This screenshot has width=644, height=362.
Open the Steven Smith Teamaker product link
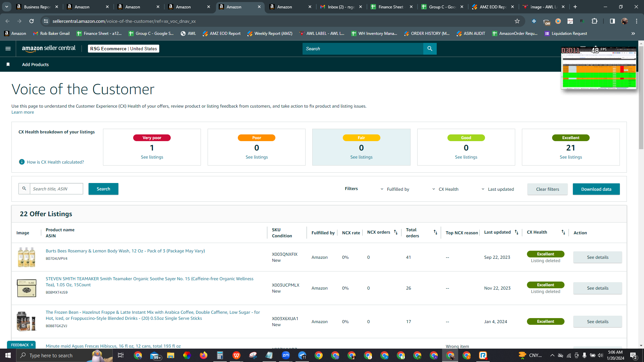[150, 282]
